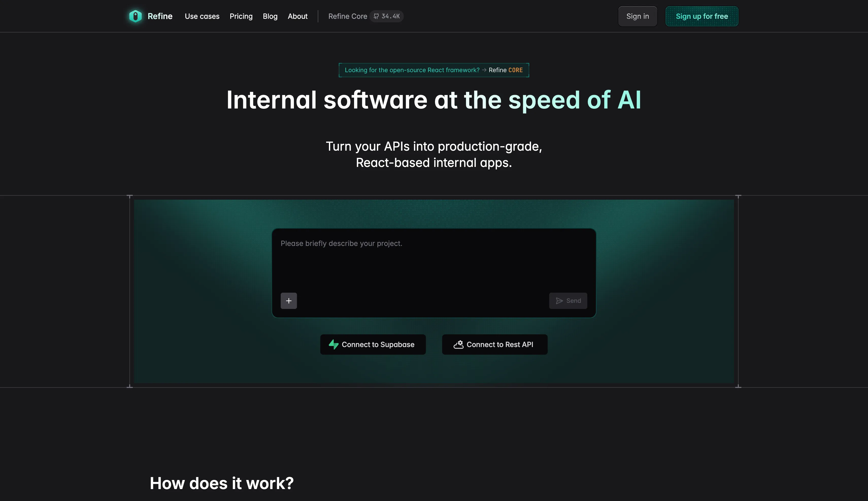The image size is (868, 501).
Task: Open the Use cases menu
Action: point(202,16)
